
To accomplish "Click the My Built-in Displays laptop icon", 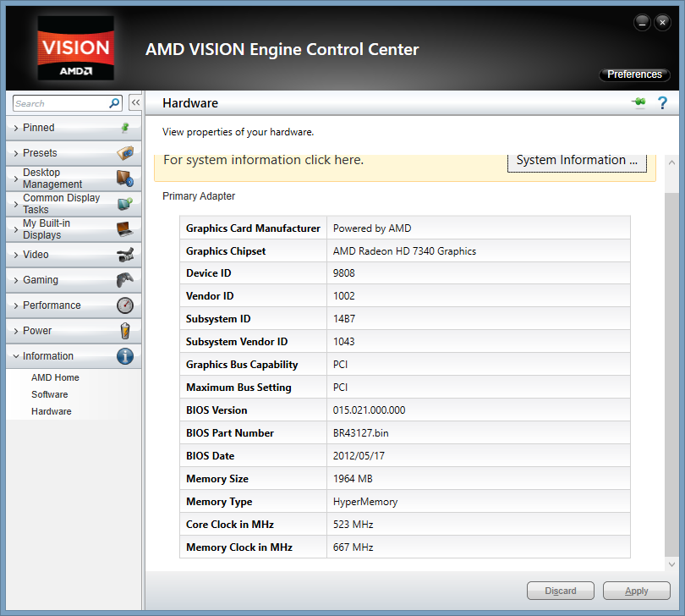I will coord(125,229).
